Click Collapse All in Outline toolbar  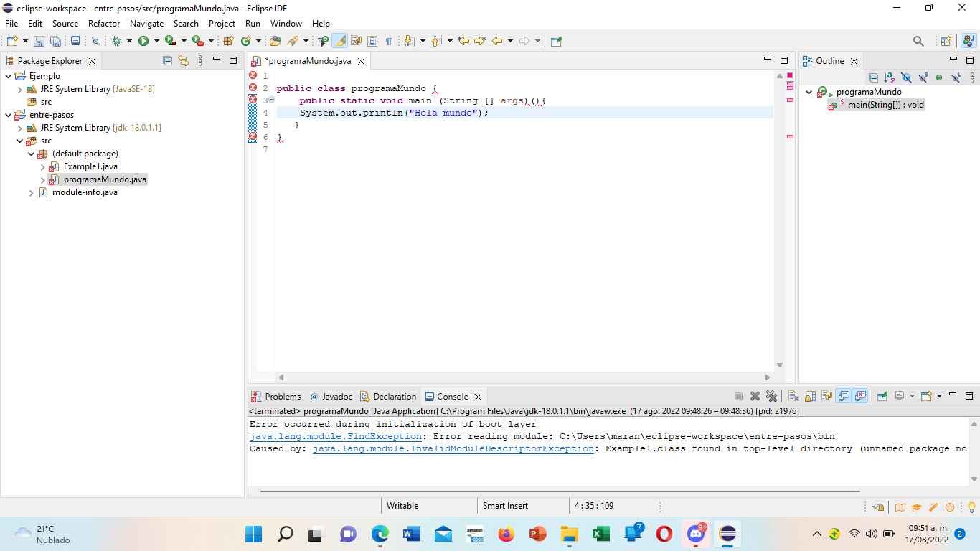pos(873,77)
